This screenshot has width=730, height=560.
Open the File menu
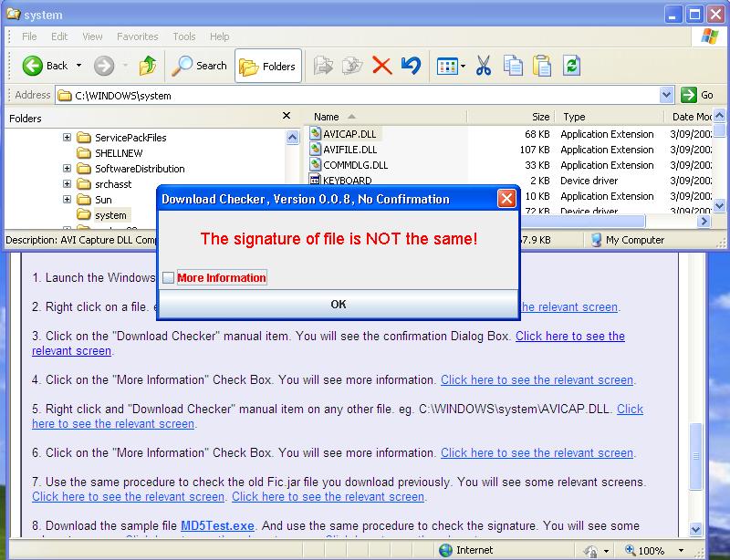click(x=29, y=36)
